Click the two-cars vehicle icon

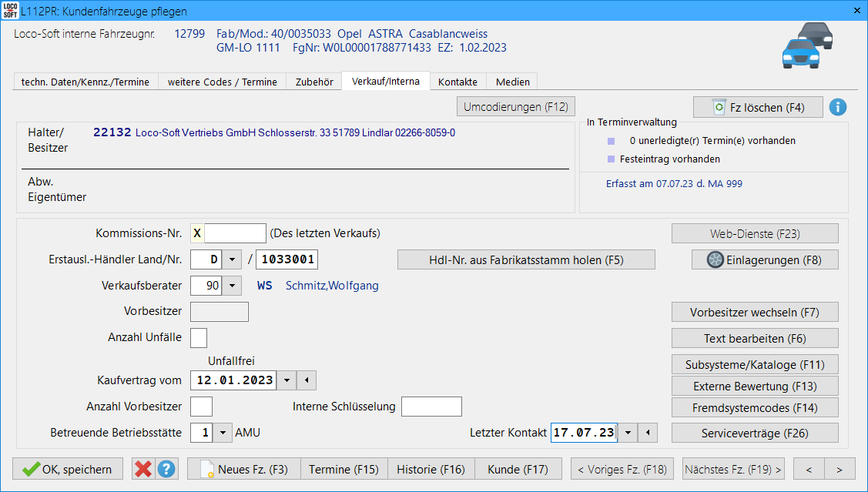pyautogui.click(x=806, y=45)
